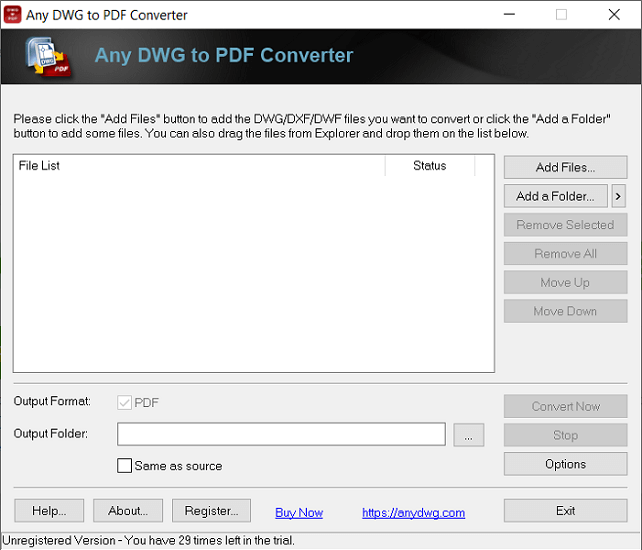Click the File List column header
This screenshot has height=550, width=642.
click(199, 165)
